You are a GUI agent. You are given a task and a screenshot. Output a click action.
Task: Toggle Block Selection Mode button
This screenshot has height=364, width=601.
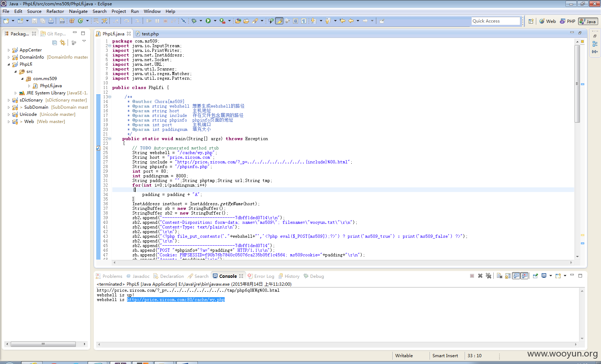pyautogui.click(x=295, y=21)
